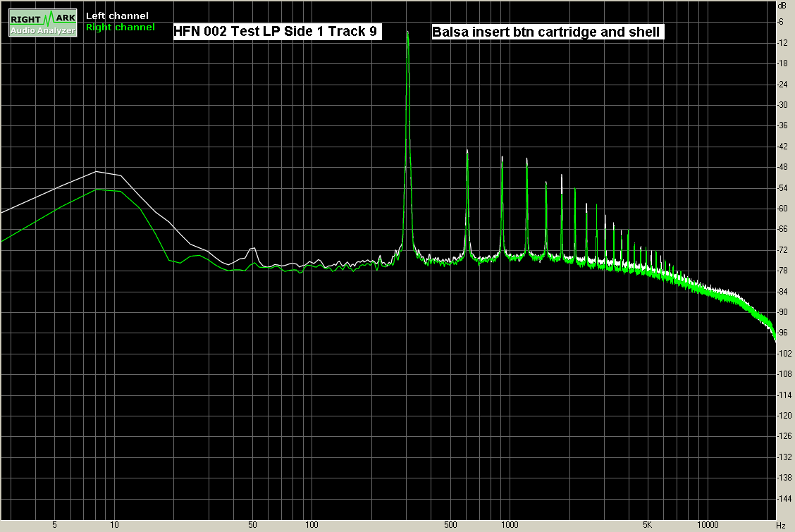The image size is (795, 532).
Task: Click the second harmonic peak tip near 600 Hz
Action: [x=467, y=151]
